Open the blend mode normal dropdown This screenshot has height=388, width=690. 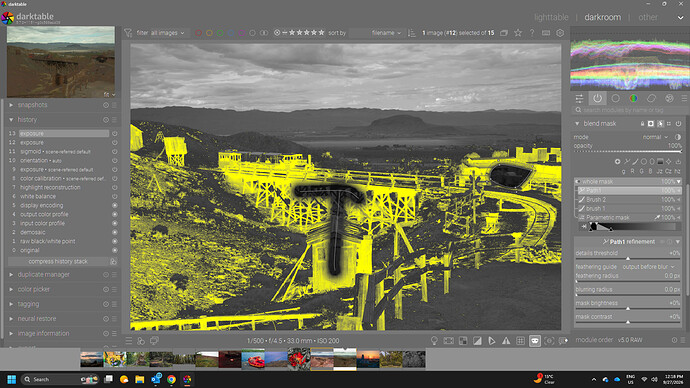coord(655,137)
